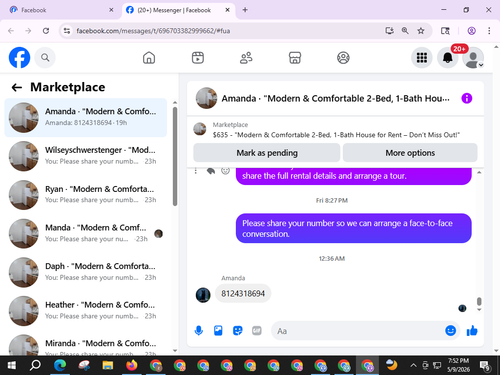Launch Firefox from taskbar
Image resolution: width=500 pixels, height=375 pixels.
click(x=132, y=366)
